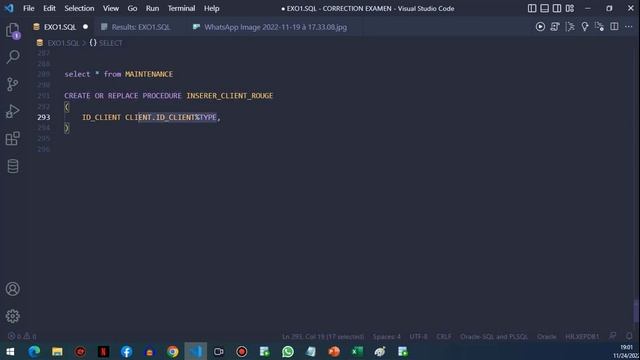Open File Explorer from taskbar
This screenshot has height=360, width=640.
(57, 351)
